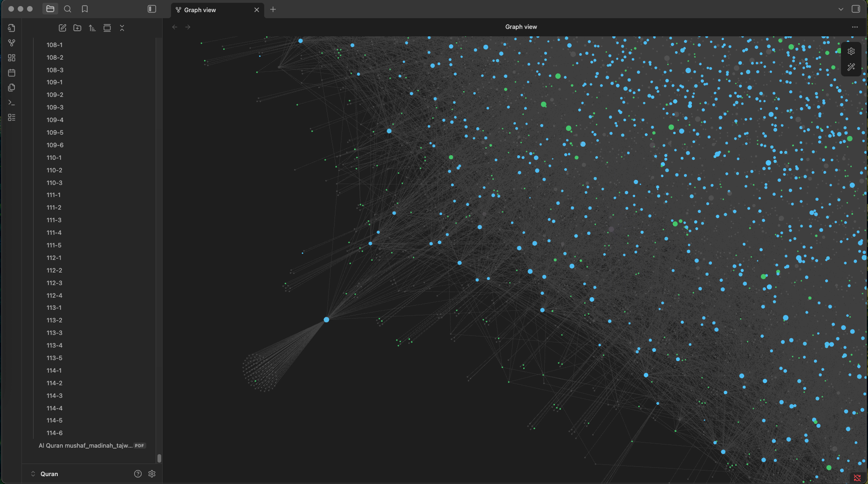Open the Al Quran mushaf PDF file
Image resolution: width=868 pixels, height=484 pixels.
coord(92,445)
